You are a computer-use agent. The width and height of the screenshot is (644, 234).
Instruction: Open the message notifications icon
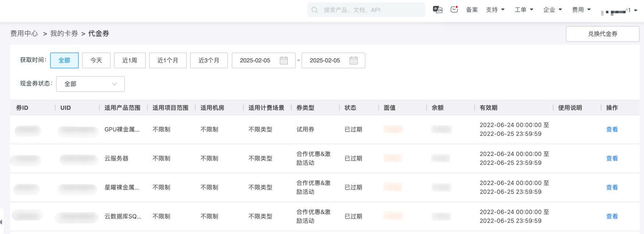pyautogui.click(x=454, y=10)
